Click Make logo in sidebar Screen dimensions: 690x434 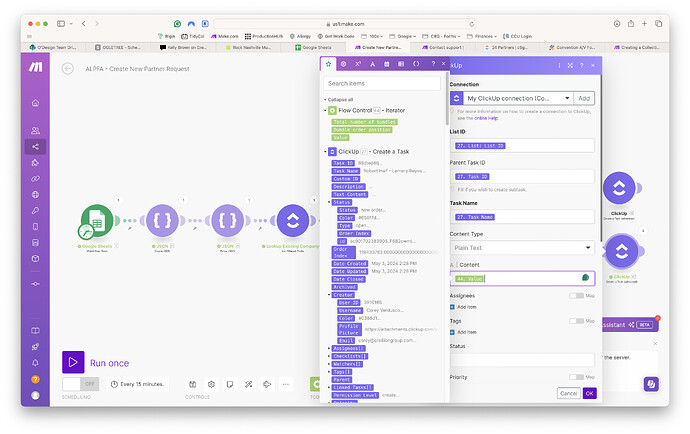coord(35,67)
